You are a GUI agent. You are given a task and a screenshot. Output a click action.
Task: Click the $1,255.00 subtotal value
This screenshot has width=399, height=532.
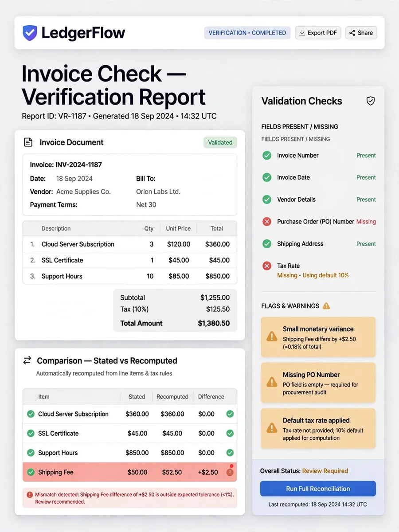click(215, 298)
